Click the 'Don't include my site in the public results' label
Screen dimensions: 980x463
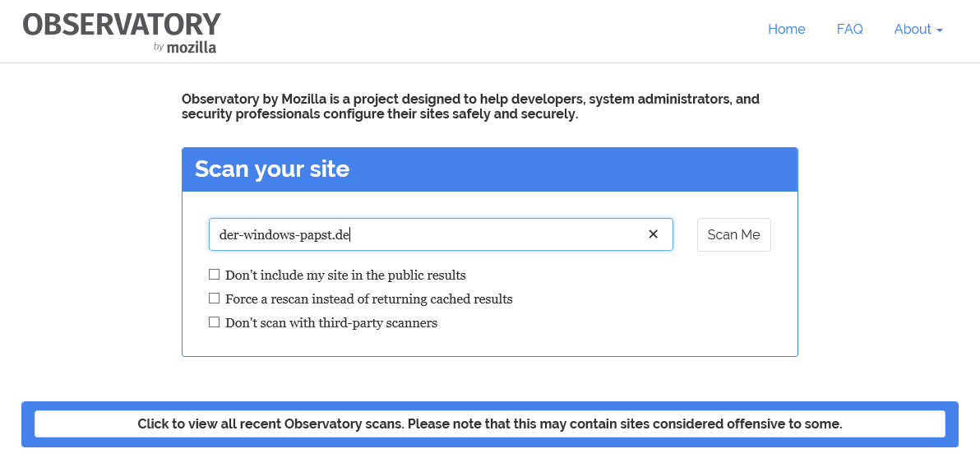click(x=345, y=275)
